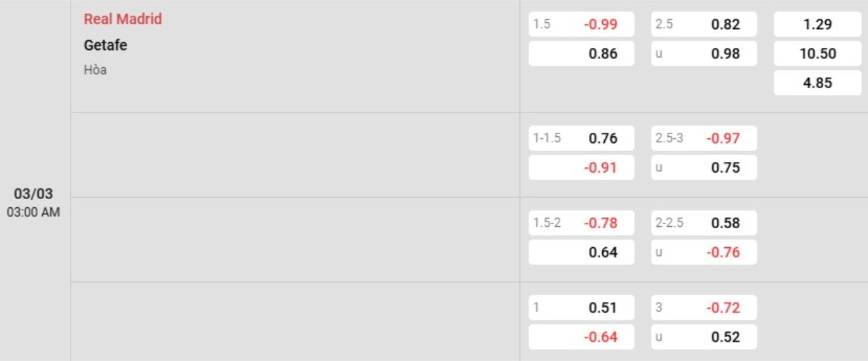868x361 pixels.
Task: Select Real Madrid 1.5 handicap odds -0.99
Action: 581,24
